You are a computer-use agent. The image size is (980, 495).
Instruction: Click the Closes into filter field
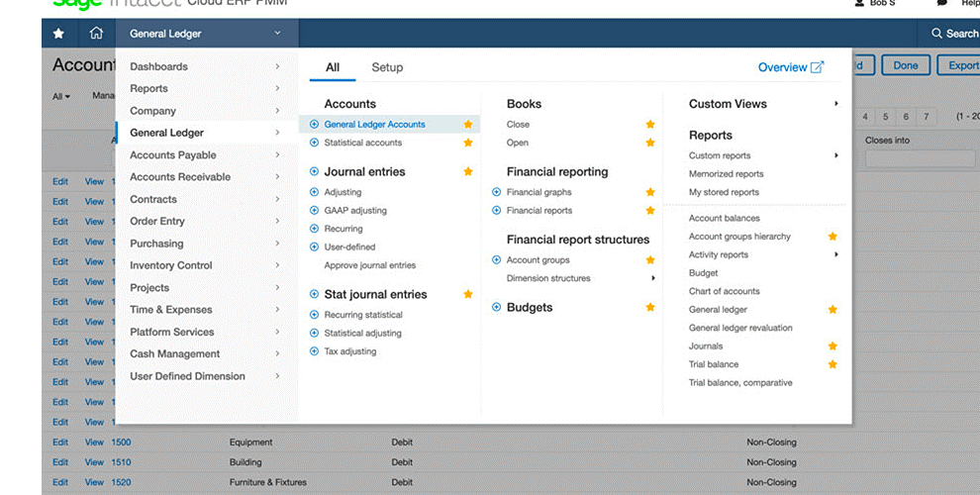[920, 158]
